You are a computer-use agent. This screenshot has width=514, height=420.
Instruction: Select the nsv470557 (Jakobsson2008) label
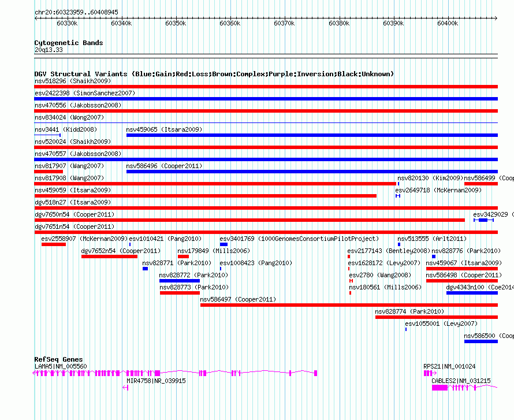coord(78,154)
